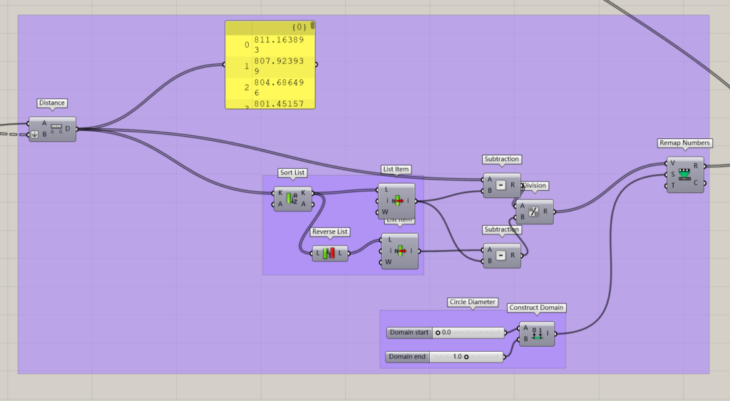Click the Domain start slider handle
The image size is (730, 401).
[x=438, y=333]
